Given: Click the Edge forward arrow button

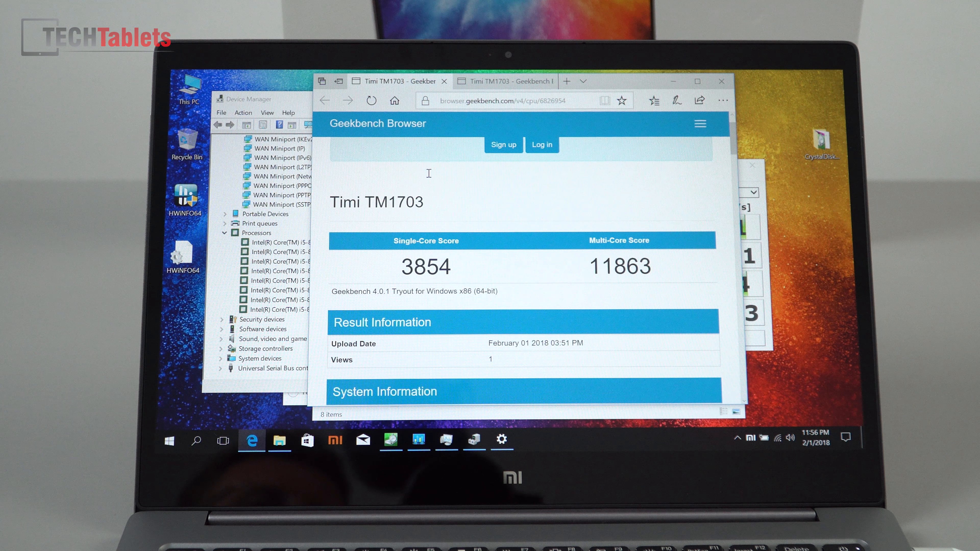Looking at the screenshot, I should coord(348,101).
